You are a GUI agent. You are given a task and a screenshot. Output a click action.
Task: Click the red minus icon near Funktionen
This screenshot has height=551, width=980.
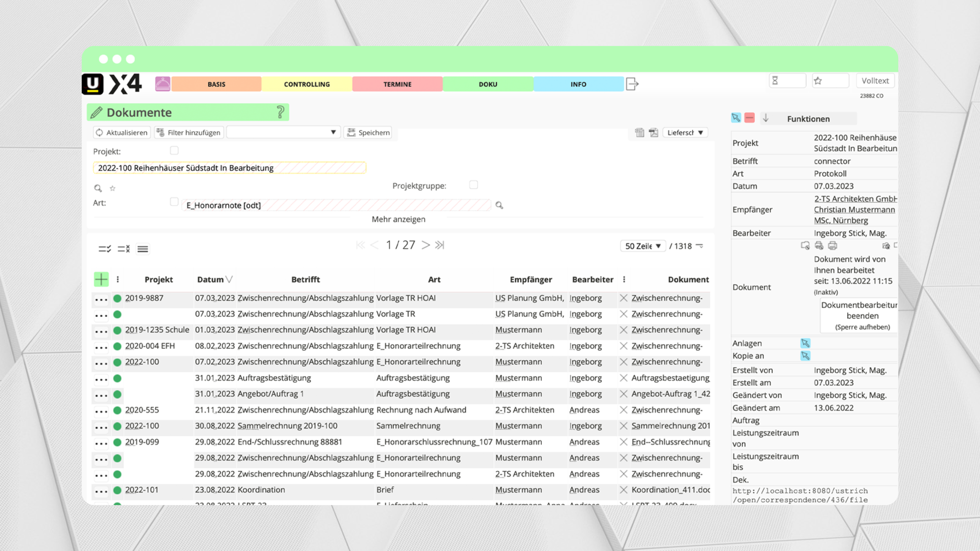[749, 118]
